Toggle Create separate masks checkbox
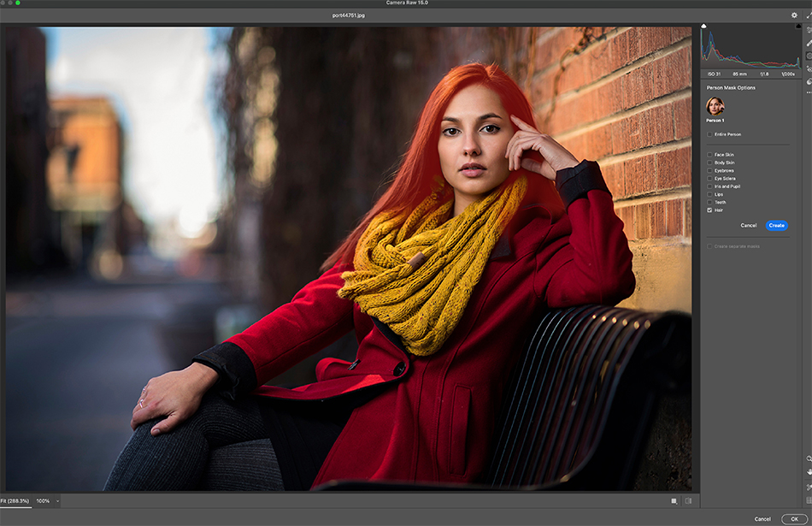This screenshot has height=526, width=812. 709,246
